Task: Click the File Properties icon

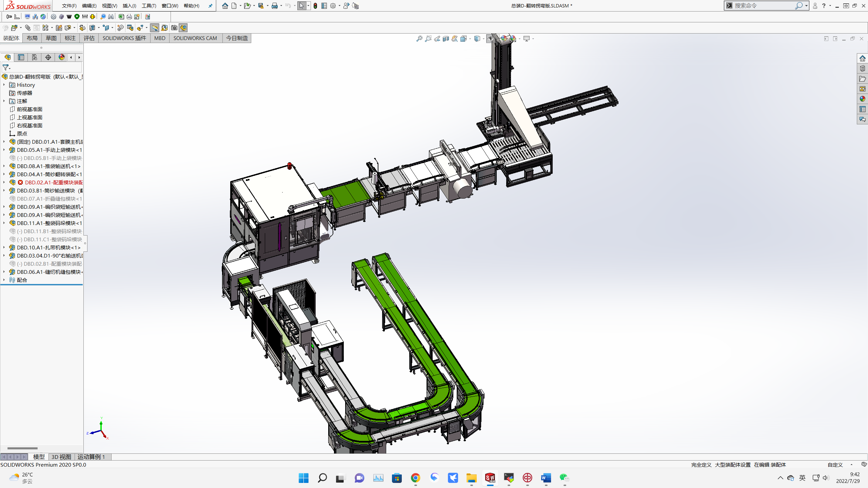Action: (x=324, y=6)
